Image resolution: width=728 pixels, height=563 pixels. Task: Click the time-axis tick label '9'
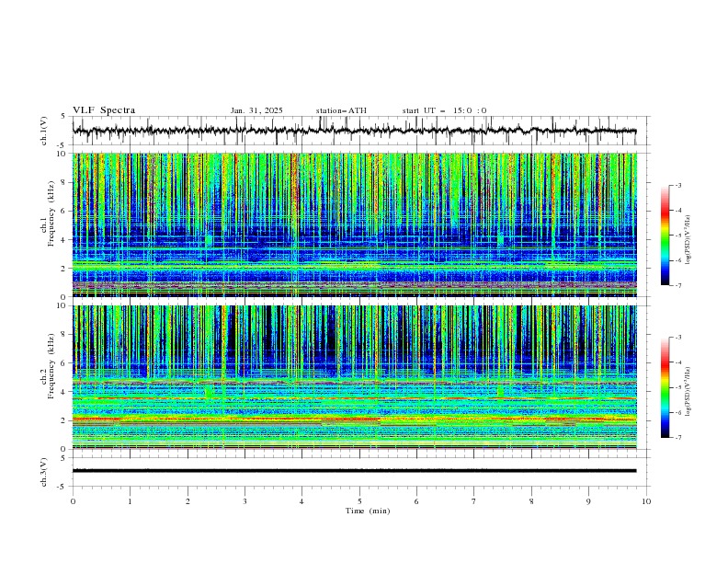(x=588, y=501)
